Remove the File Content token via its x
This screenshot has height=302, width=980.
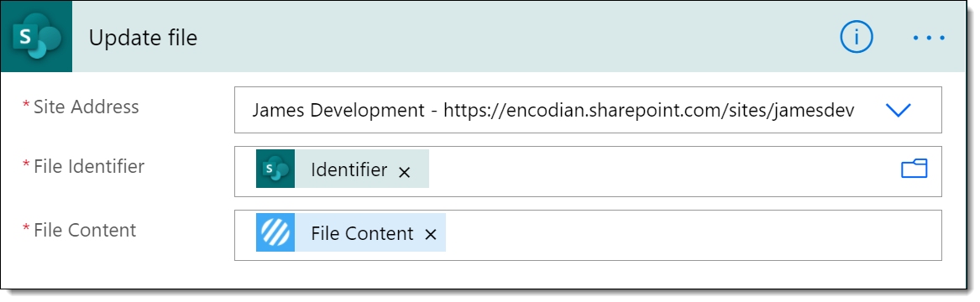point(430,235)
